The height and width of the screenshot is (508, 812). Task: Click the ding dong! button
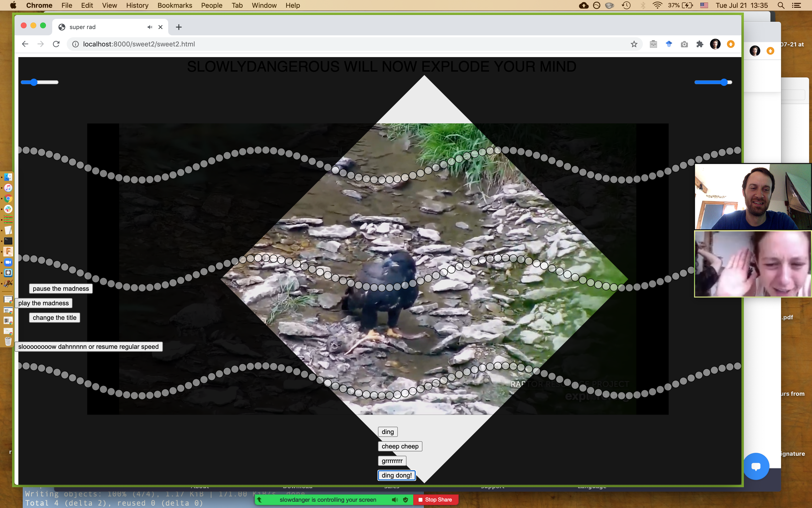coord(397,475)
